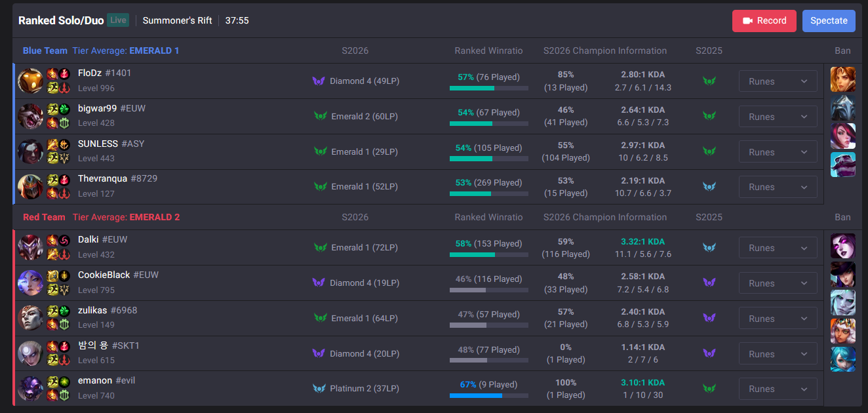868x413 pixels.
Task: Open Runes dropdown for zulikas
Action: pos(778,319)
